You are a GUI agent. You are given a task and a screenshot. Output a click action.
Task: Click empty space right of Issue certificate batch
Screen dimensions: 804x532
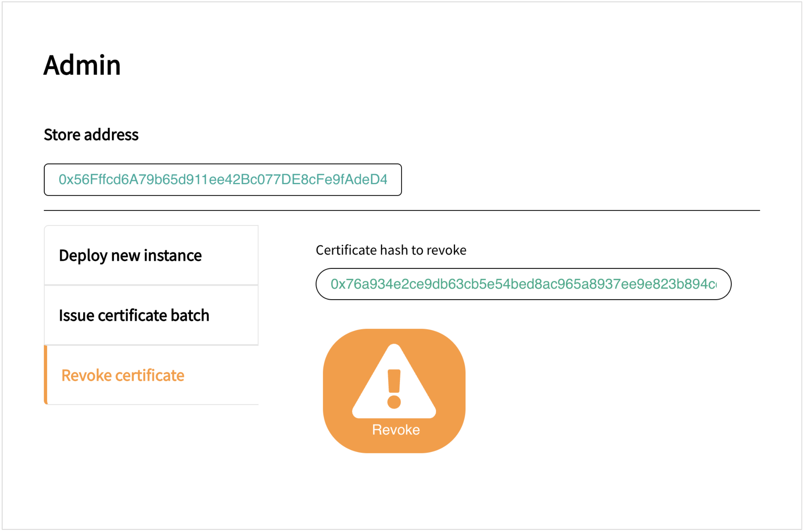235,316
